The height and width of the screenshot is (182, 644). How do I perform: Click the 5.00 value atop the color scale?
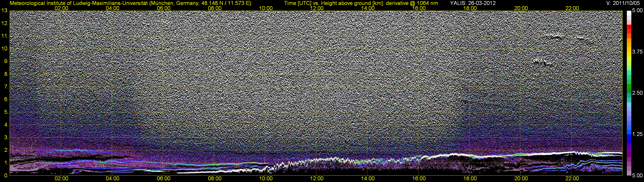pyautogui.click(x=637, y=11)
